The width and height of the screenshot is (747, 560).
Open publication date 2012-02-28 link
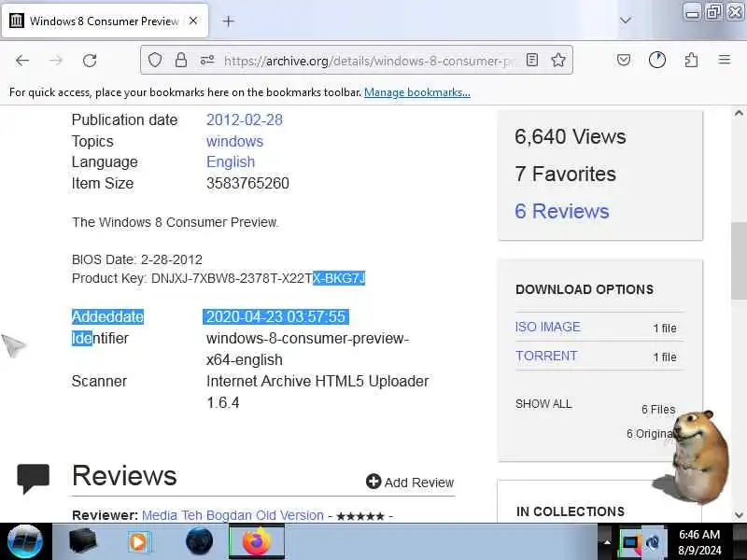pos(245,119)
